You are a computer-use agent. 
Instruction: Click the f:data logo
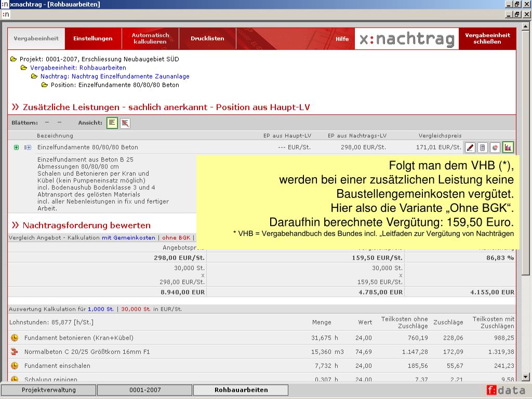coord(507,390)
